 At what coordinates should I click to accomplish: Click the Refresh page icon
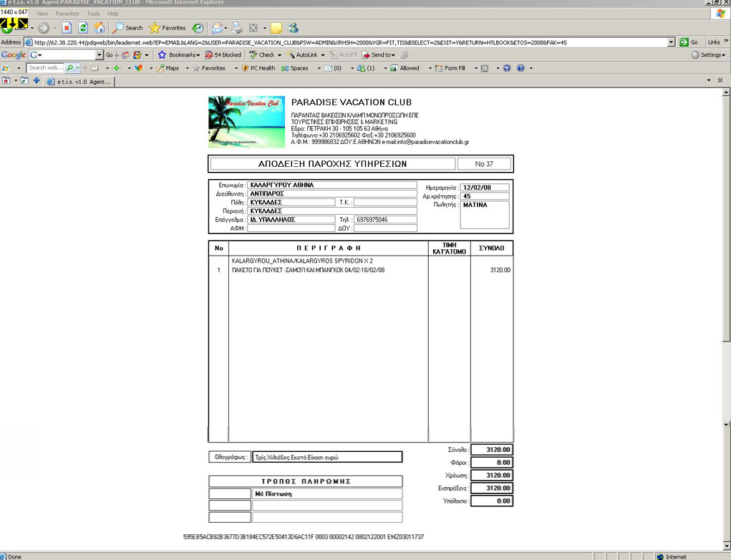pos(83,28)
